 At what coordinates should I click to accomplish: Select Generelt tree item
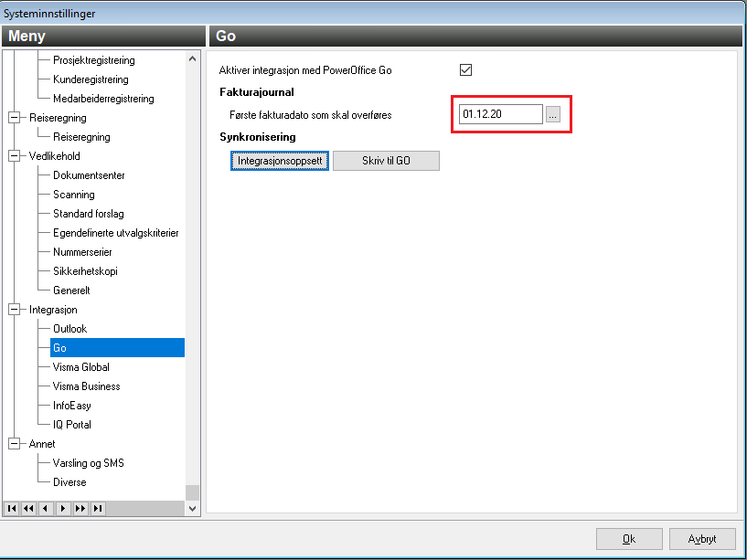click(71, 290)
